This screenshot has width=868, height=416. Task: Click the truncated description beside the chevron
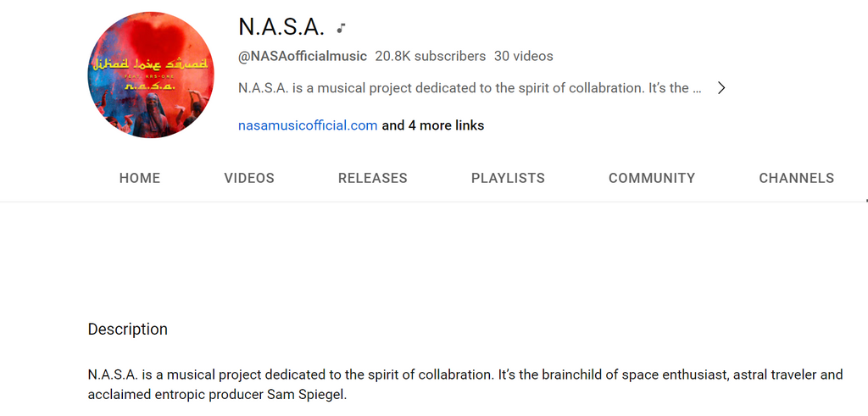[x=470, y=88]
